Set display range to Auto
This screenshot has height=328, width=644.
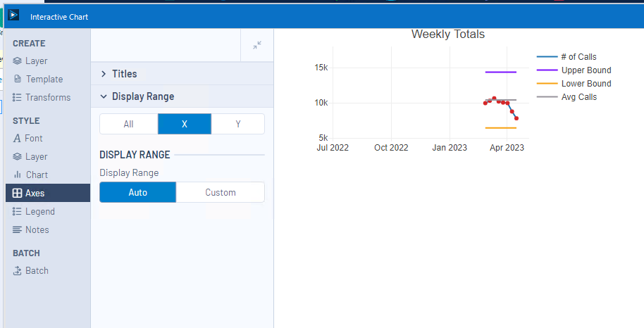(x=137, y=192)
